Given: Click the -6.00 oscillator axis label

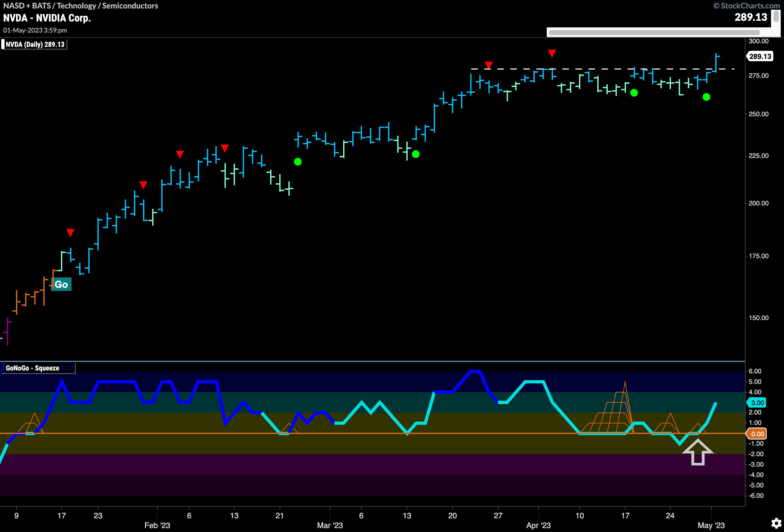Looking at the screenshot, I should pyautogui.click(x=756, y=496).
